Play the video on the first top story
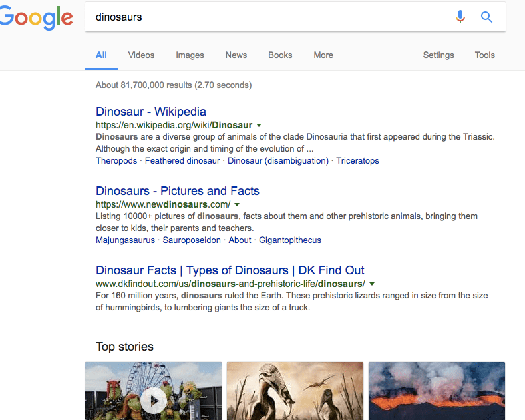 point(154,400)
